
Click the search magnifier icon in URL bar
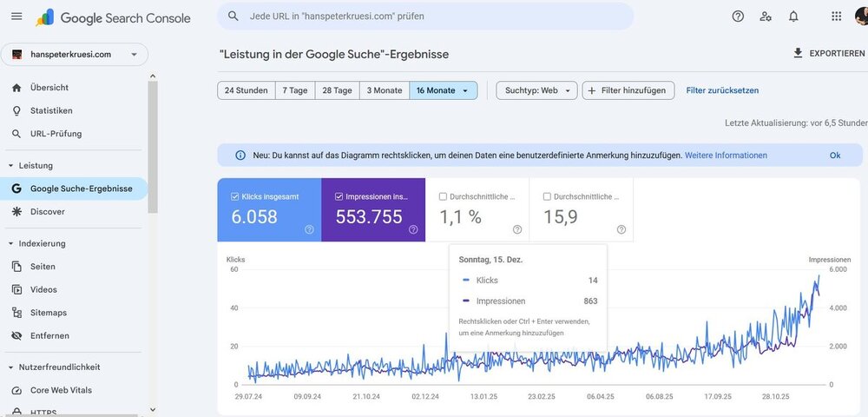pos(233,16)
